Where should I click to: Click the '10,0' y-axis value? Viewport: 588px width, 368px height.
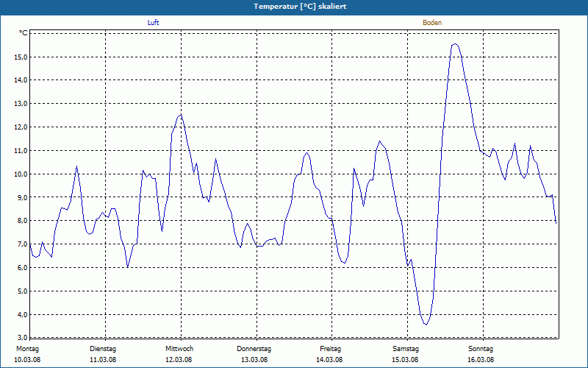pos(21,174)
